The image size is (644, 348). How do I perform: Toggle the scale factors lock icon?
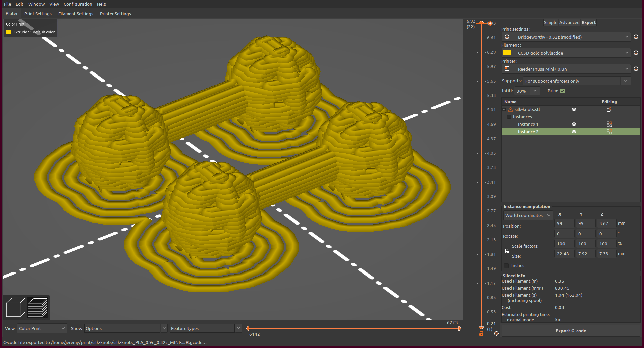(x=506, y=251)
